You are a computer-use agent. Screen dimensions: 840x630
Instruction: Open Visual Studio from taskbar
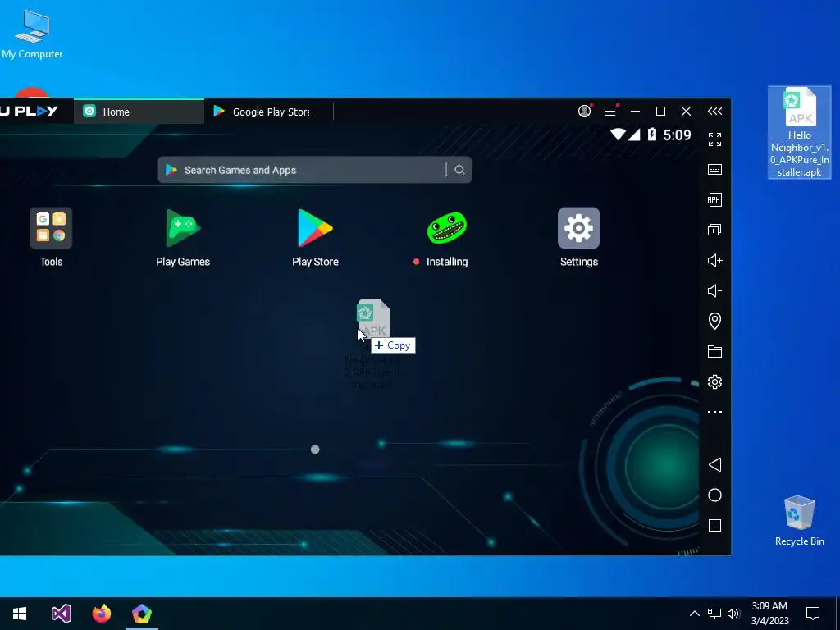(x=61, y=614)
